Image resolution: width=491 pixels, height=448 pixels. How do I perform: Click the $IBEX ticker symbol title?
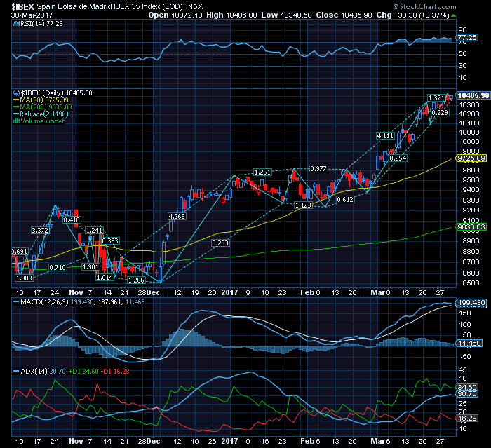(22, 6)
